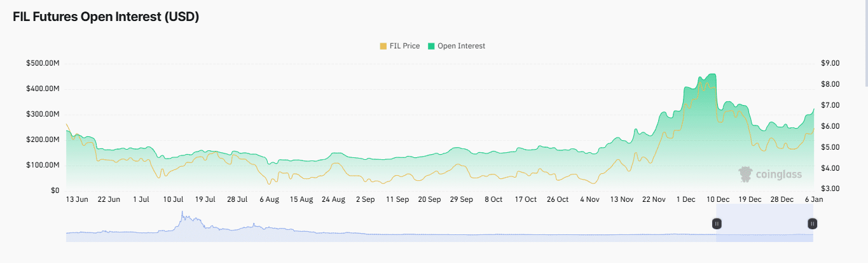This screenshot has height=263, width=868.
Task: Click the 24 Aug date axis label
Action: [333, 199]
